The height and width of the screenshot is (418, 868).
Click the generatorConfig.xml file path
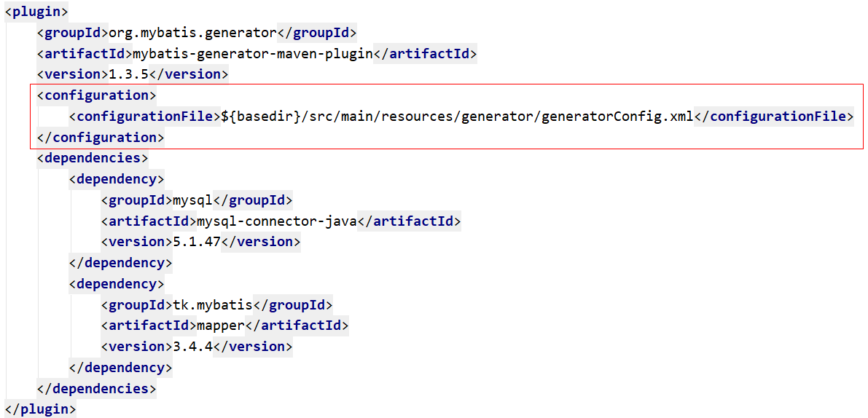click(x=457, y=117)
